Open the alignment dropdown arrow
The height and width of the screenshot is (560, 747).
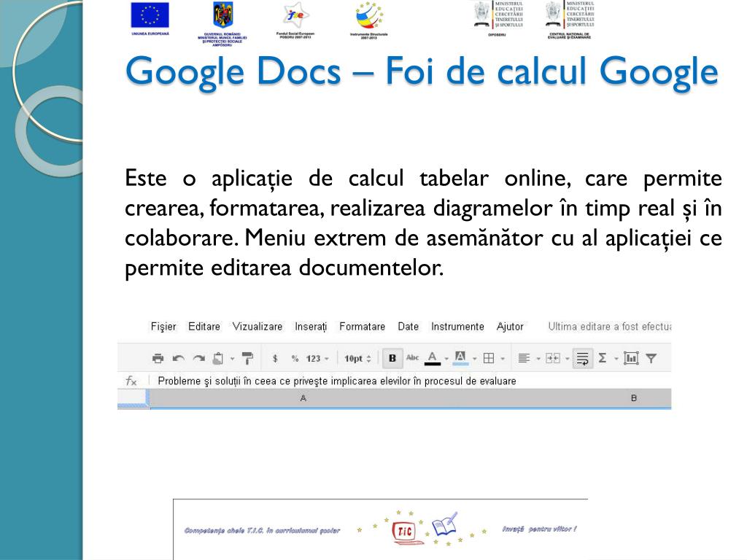tap(538, 359)
